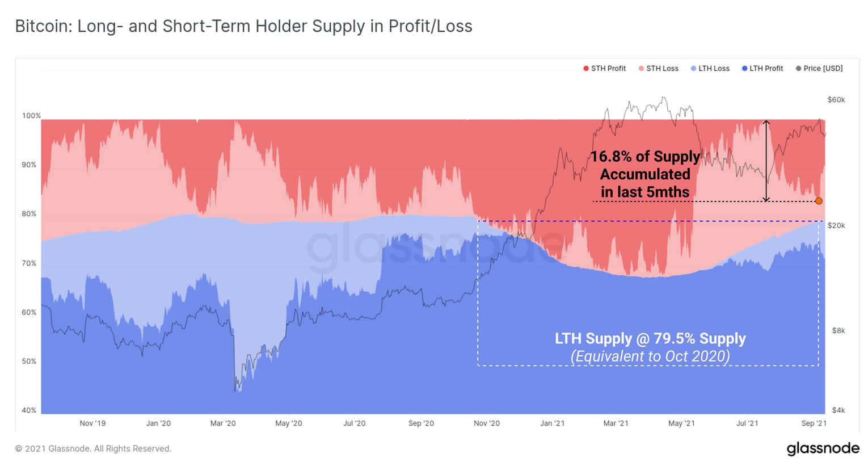Click the Glassnode copyright notice
The width and height of the screenshot is (868, 462).
93,448
